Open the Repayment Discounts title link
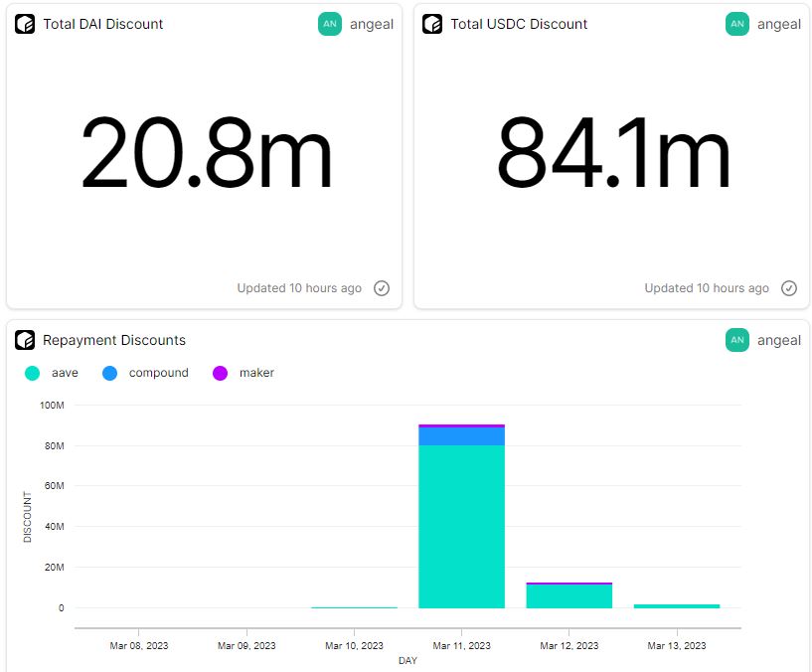Viewport: 812px width, 672px height. pos(114,340)
